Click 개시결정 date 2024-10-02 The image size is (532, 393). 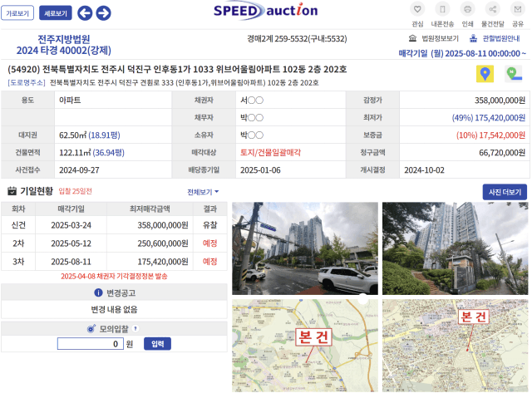pyautogui.click(x=424, y=170)
